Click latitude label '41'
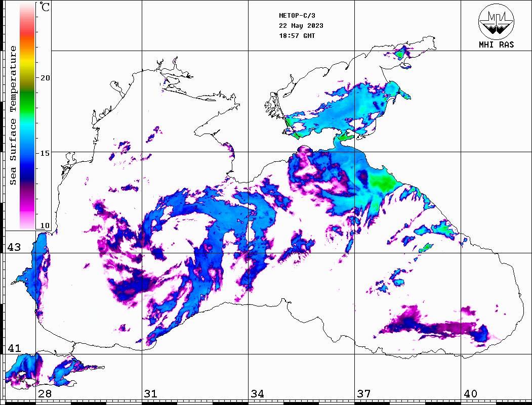532x405 pixels. pos(14,348)
